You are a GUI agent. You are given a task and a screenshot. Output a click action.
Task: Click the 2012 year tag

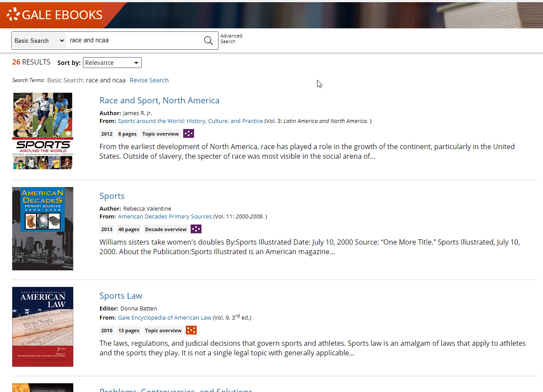(x=107, y=134)
